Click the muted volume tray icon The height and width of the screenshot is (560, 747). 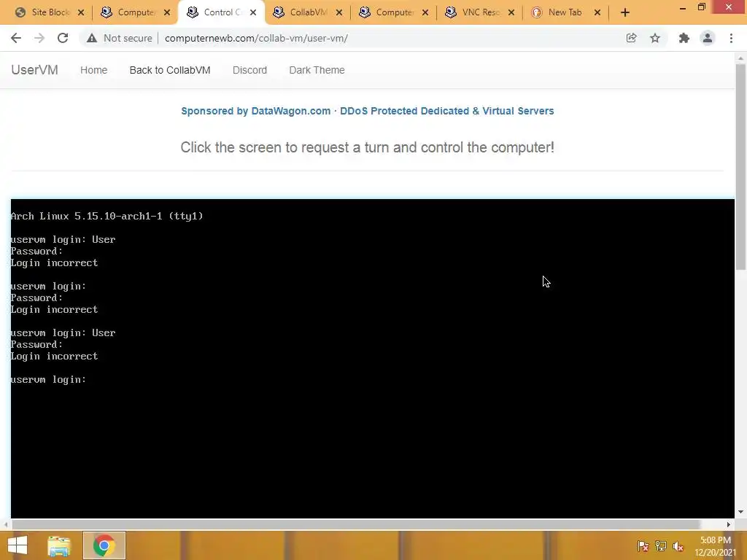coord(678,546)
